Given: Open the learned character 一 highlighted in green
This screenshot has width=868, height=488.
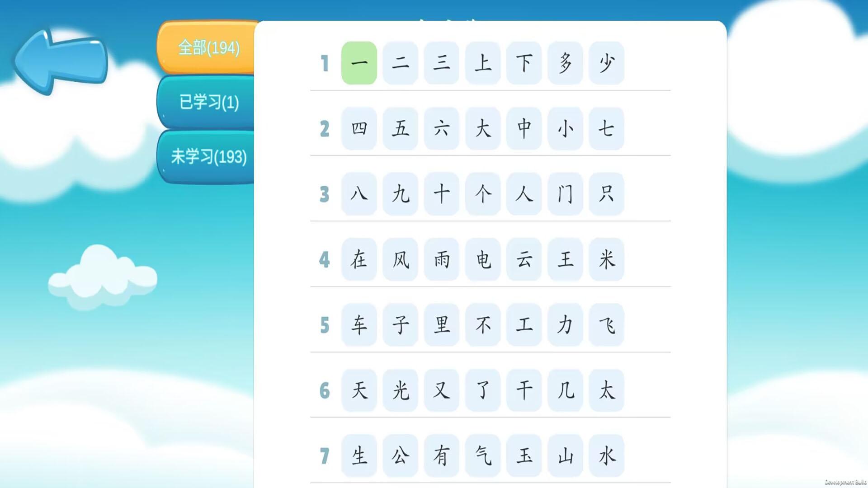Looking at the screenshot, I should [359, 63].
